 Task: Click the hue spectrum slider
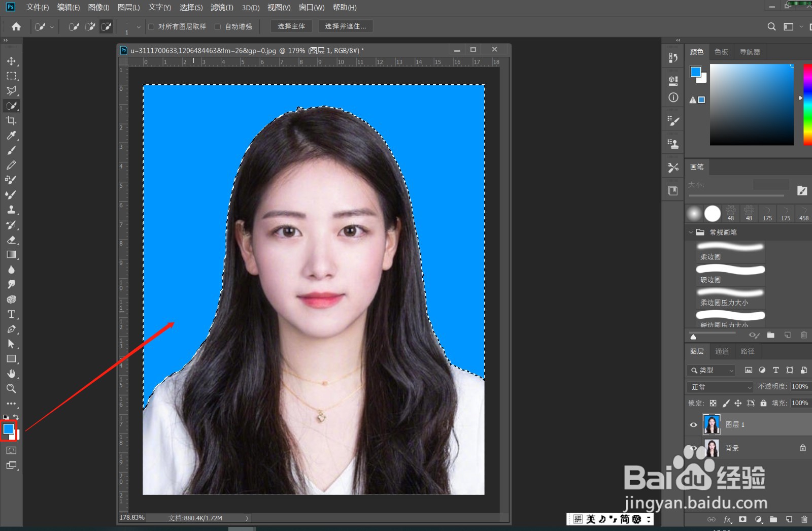click(807, 105)
